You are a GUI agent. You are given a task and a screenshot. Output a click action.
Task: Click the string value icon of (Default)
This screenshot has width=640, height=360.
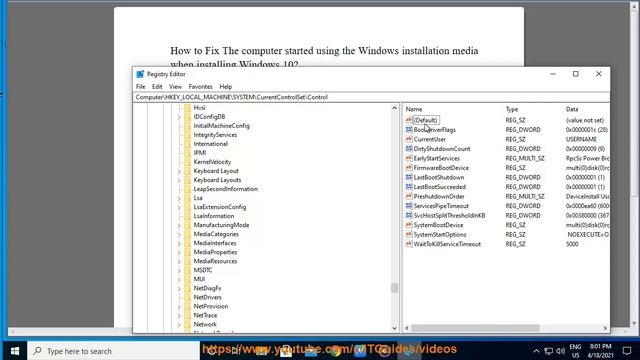coord(409,120)
